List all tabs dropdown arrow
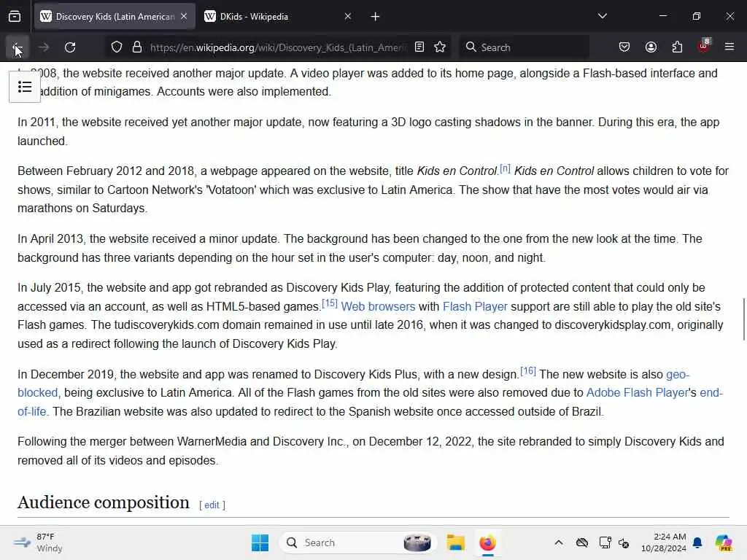The height and width of the screenshot is (560, 747). click(x=603, y=16)
